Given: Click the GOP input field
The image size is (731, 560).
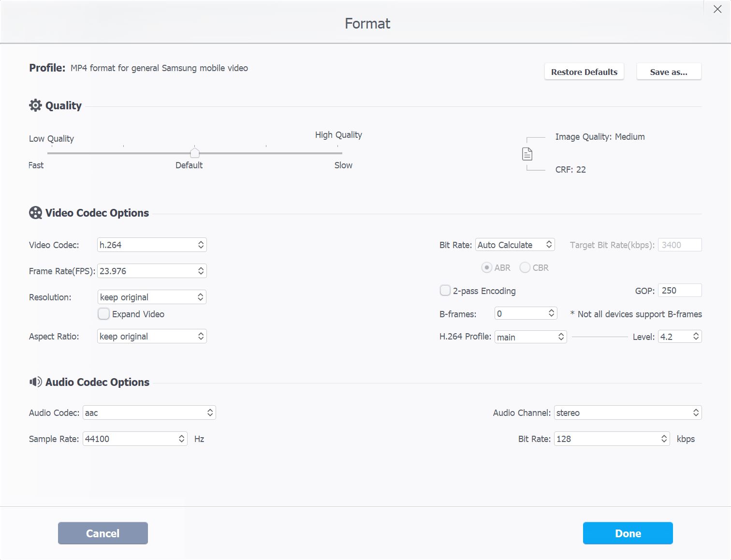Looking at the screenshot, I should coord(680,290).
